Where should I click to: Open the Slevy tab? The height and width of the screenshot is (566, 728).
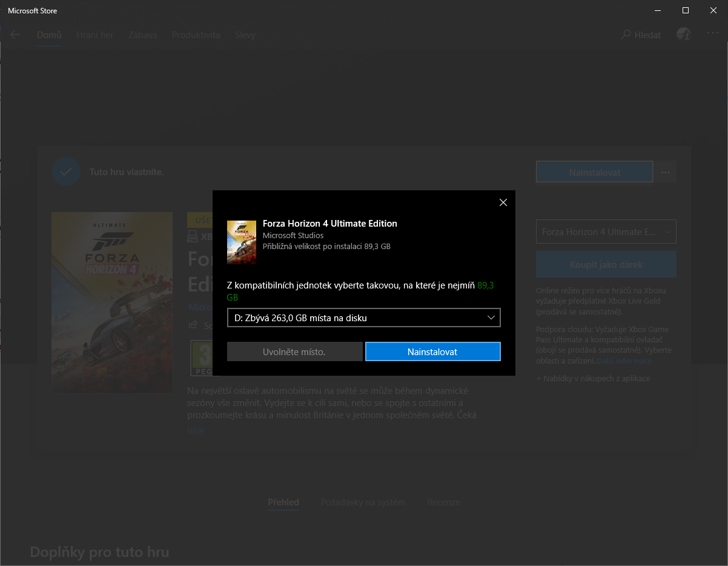pyautogui.click(x=245, y=35)
